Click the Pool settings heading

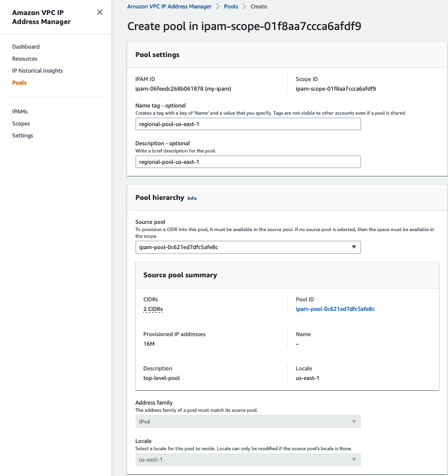click(x=157, y=55)
